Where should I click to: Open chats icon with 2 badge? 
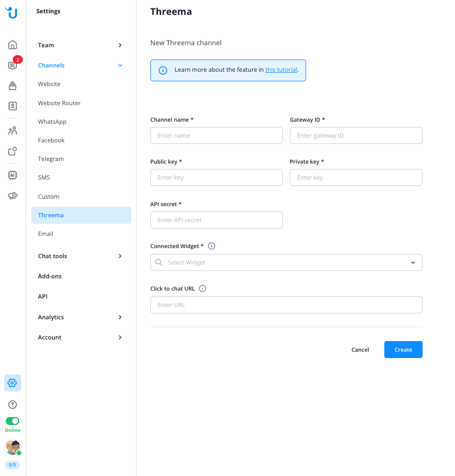pos(12,65)
